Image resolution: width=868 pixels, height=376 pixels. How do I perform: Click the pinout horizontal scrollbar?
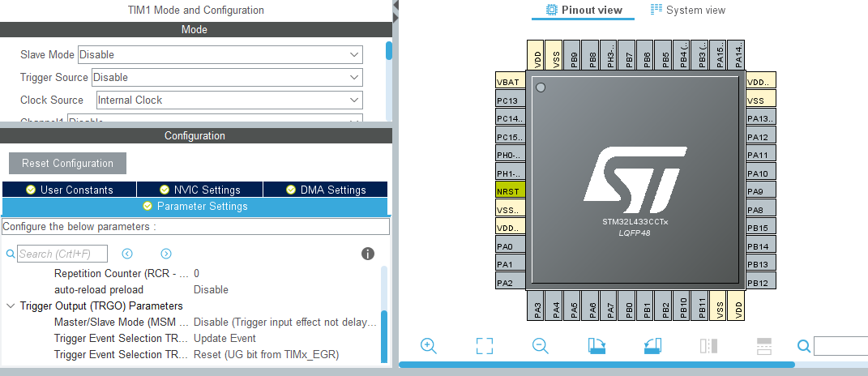[x=596, y=365]
